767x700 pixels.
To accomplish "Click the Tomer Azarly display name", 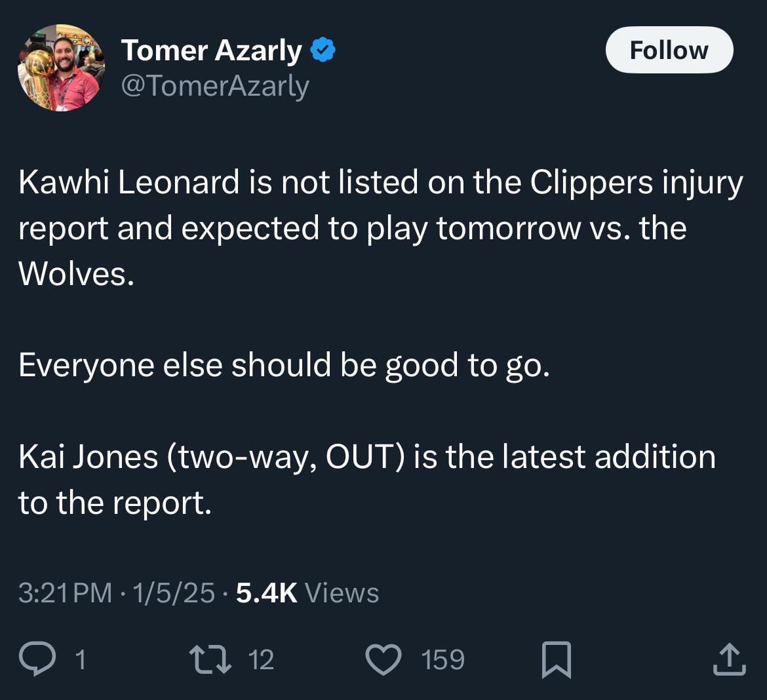I will 211,50.
